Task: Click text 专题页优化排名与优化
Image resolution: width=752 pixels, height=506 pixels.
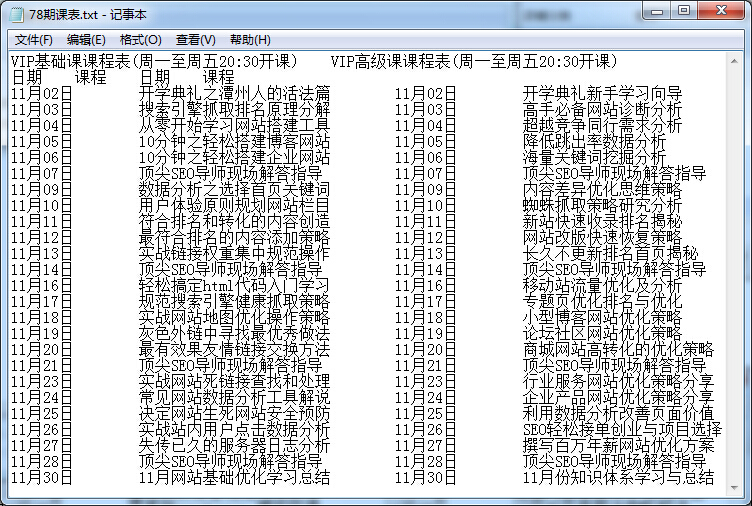Action: (x=602, y=301)
